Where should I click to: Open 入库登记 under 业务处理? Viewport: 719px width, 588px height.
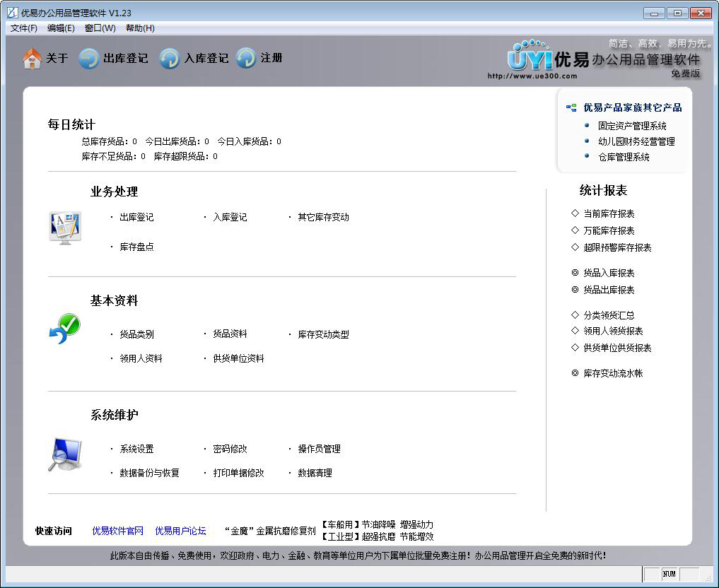coord(230,217)
